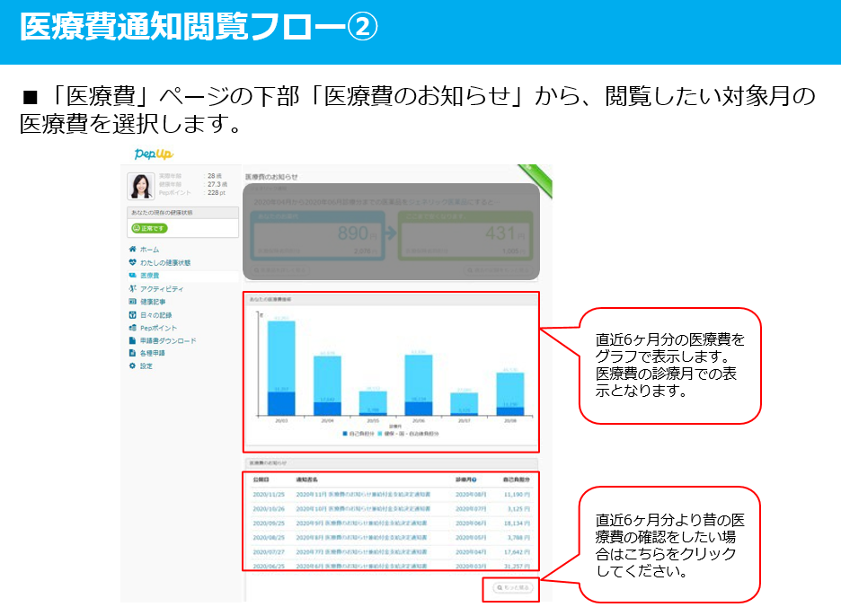Screen dimensions: 841x616
Task: Click the heart icon for わたしの健康状態
Action: (x=132, y=262)
